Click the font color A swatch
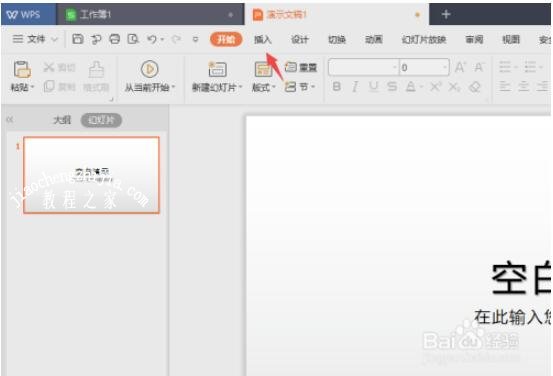 click(410, 86)
